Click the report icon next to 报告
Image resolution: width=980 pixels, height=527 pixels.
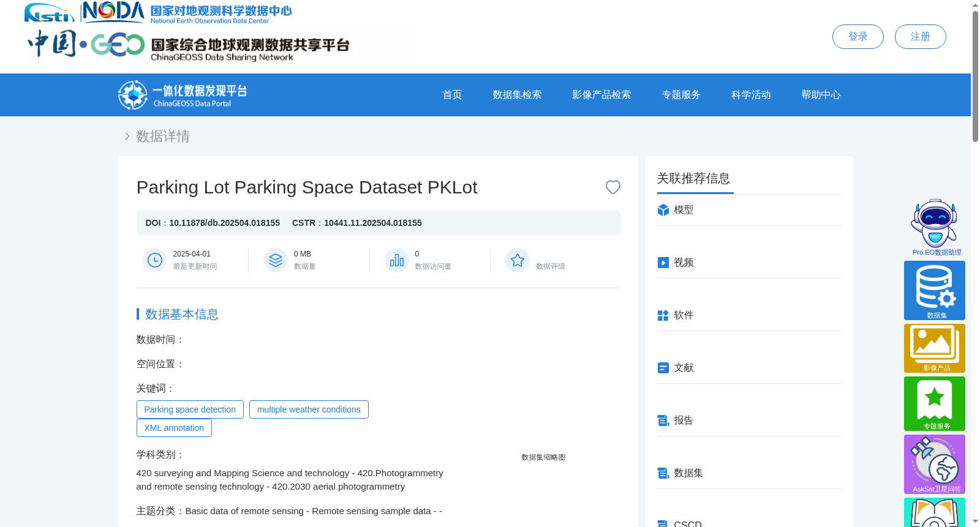(x=663, y=420)
